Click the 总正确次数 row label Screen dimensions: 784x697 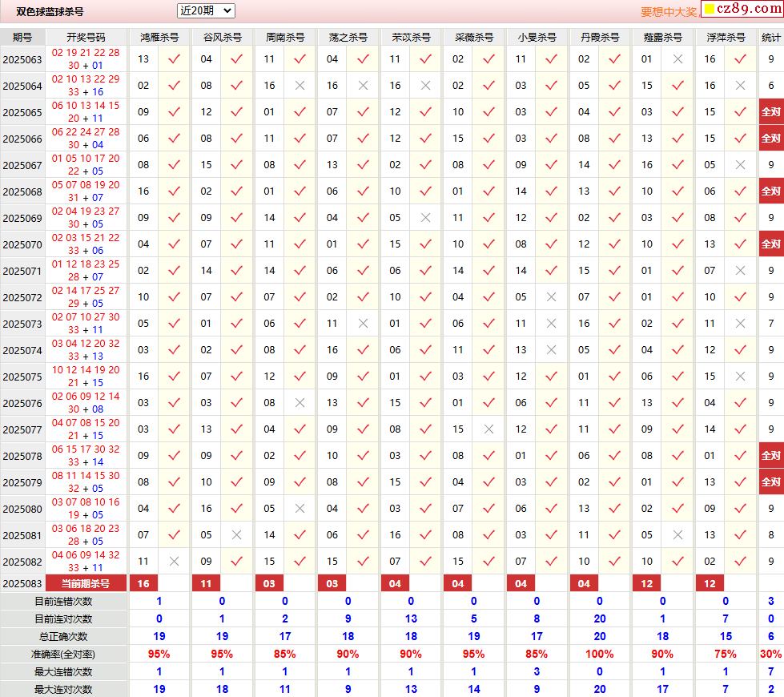point(63,636)
